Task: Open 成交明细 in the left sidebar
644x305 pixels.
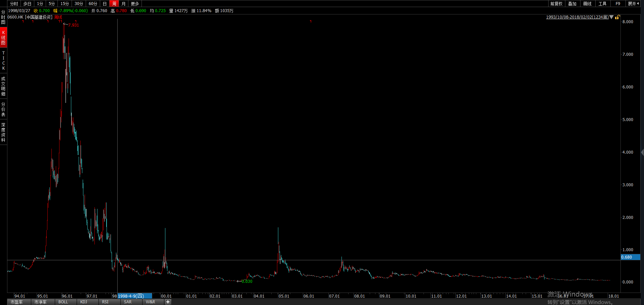Action: 3,86
